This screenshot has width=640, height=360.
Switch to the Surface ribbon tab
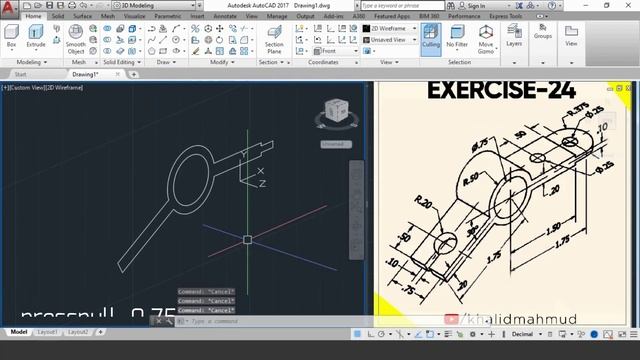tap(82, 16)
